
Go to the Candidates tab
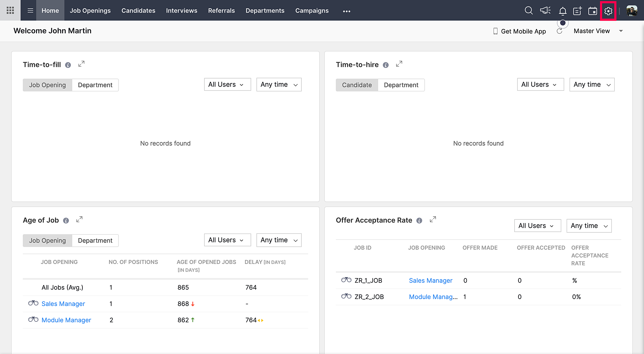pos(138,10)
